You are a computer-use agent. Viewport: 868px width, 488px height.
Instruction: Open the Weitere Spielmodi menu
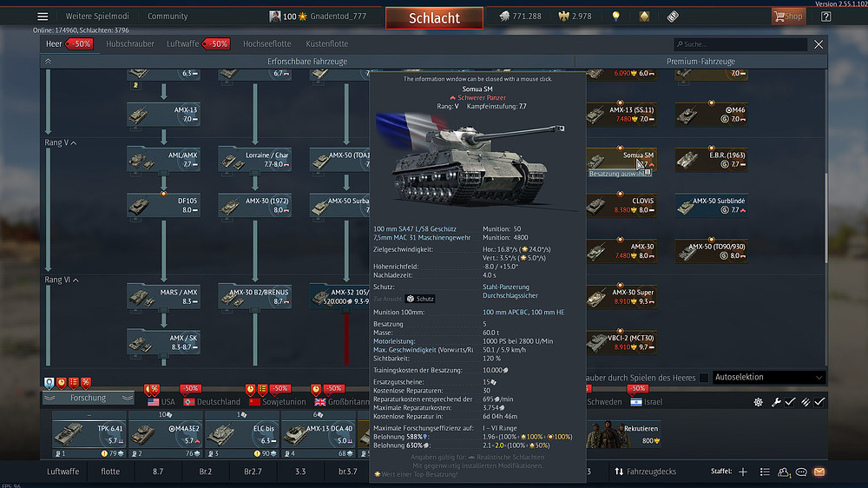point(97,16)
